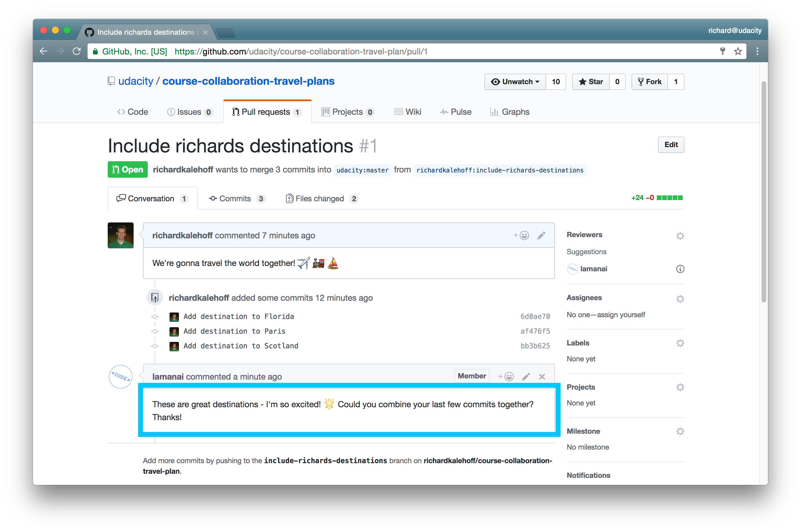Click the green diff stat blocks
The width and height of the screenshot is (801, 532).
pos(669,197)
